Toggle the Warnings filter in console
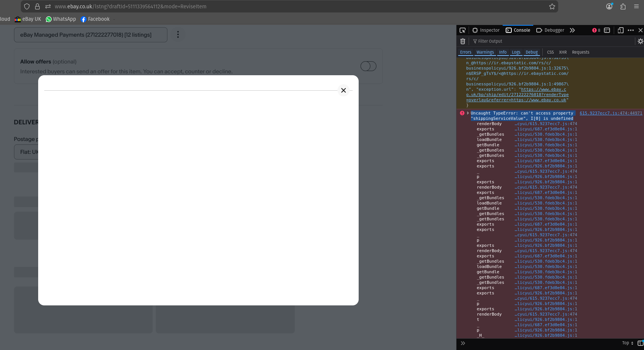The width and height of the screenshot is (644, 350). (485, 52)
